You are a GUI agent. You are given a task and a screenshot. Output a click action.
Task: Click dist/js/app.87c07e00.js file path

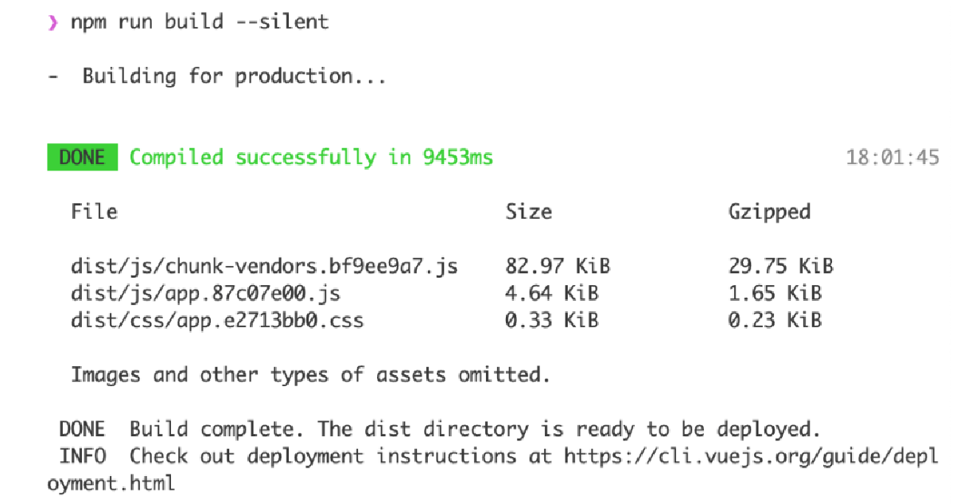tap(205, 294)
